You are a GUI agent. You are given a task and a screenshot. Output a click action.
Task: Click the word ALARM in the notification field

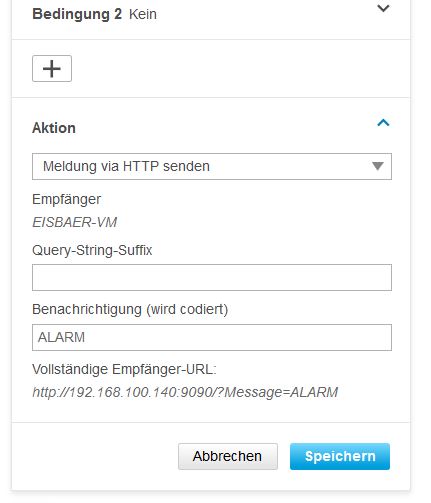click(x=61, y=337)
